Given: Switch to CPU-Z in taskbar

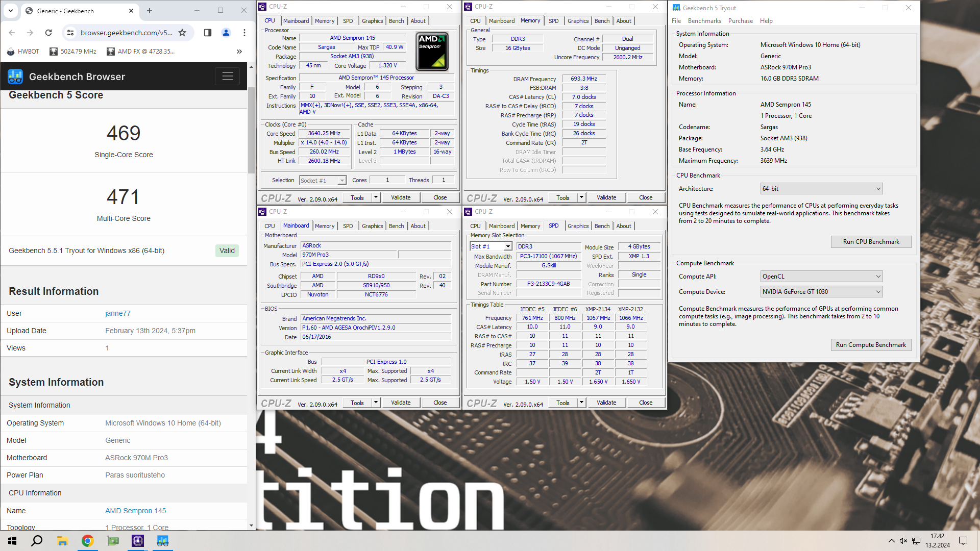Looking at the screenshot, I should click(138, 541).
